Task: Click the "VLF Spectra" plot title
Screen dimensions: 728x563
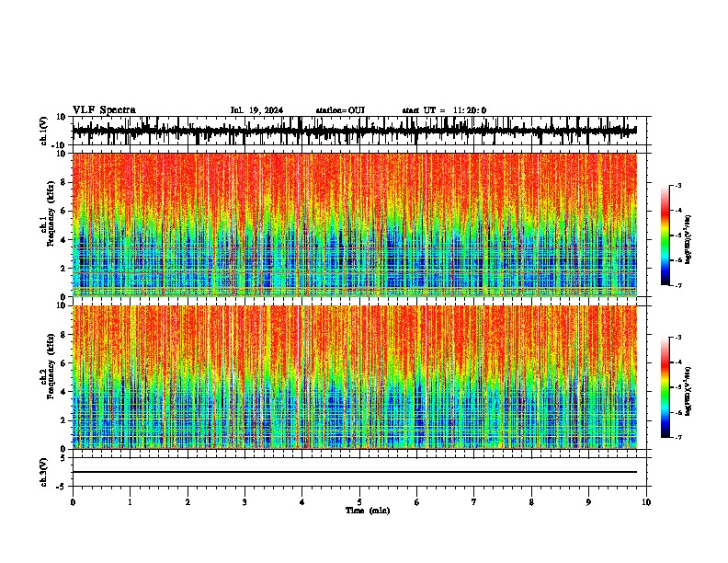Action: (104, 110)
